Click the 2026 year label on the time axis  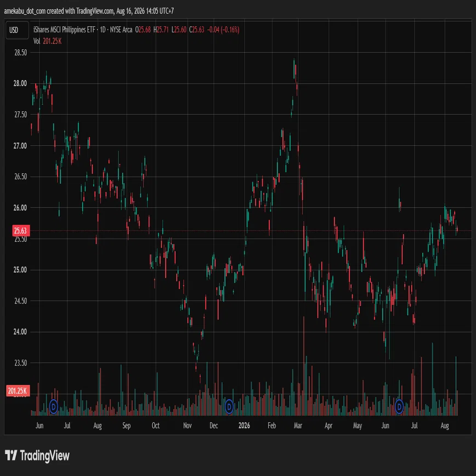244,426
